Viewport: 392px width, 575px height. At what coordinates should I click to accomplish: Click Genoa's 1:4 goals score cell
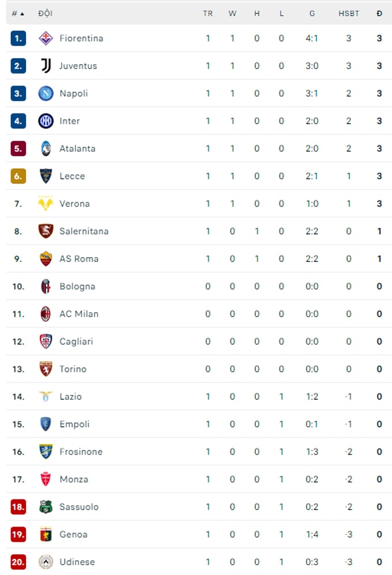[x=312, y=534]
